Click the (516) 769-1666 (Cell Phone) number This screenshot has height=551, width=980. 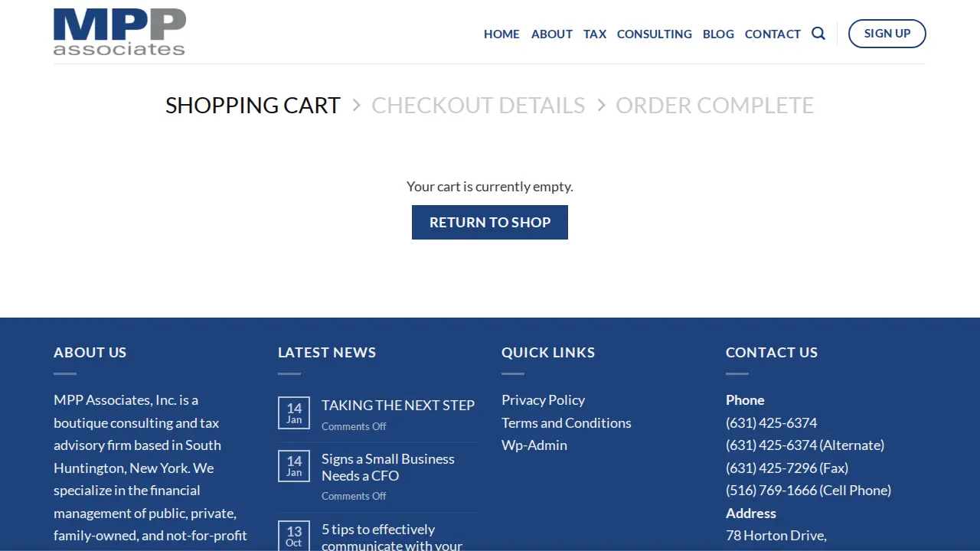click(808, 490)
